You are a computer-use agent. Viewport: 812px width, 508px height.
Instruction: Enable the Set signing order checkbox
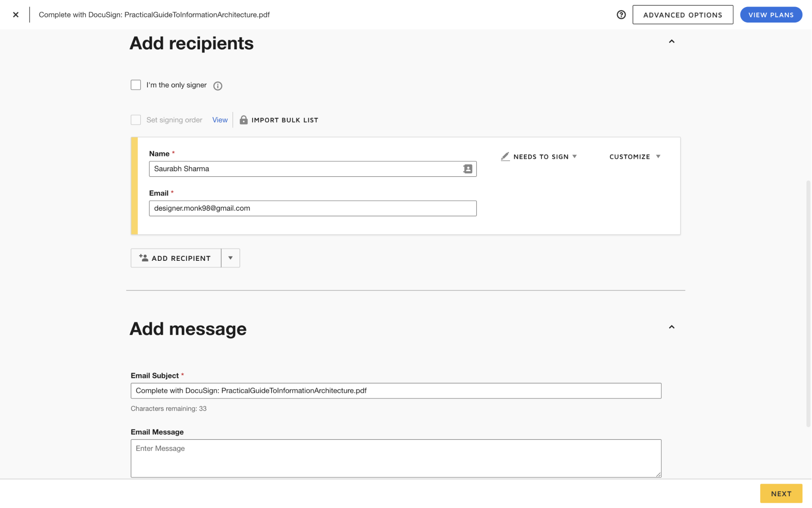coord(136,120)
